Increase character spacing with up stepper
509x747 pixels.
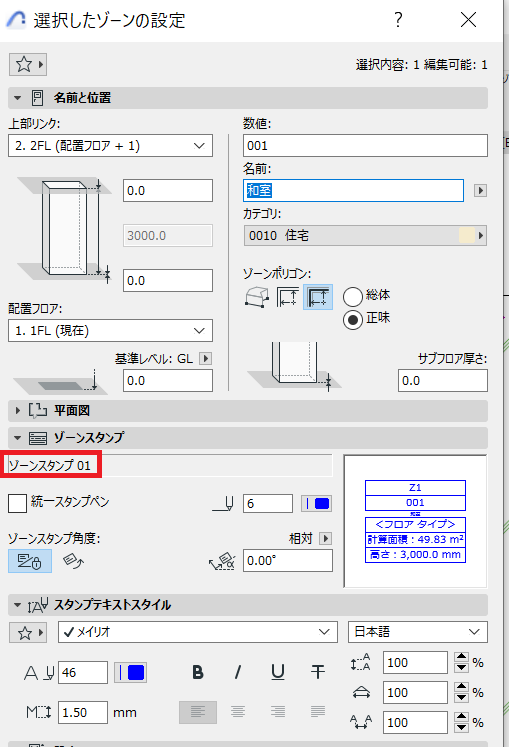point(461,717)
